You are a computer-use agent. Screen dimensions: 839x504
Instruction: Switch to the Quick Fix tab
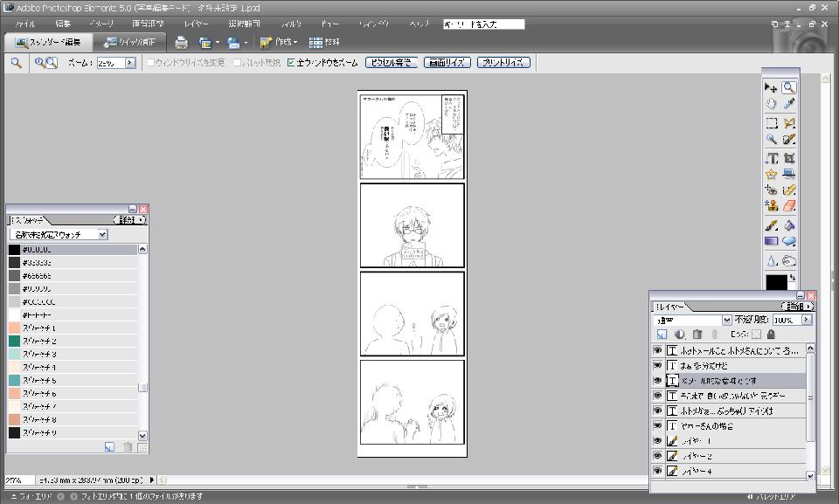[x=129, y=42]
